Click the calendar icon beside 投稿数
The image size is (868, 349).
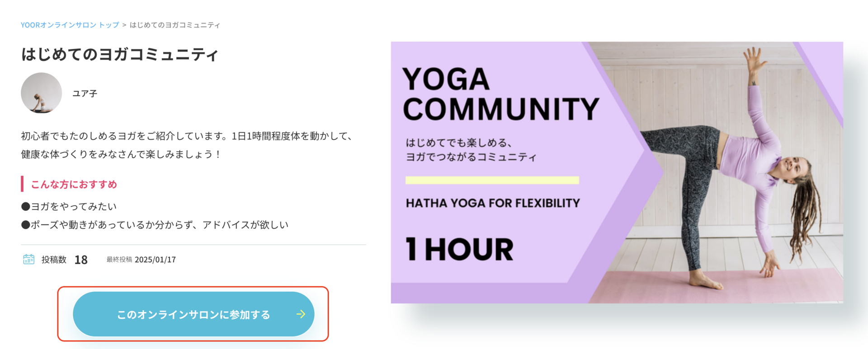coord(28,259)
